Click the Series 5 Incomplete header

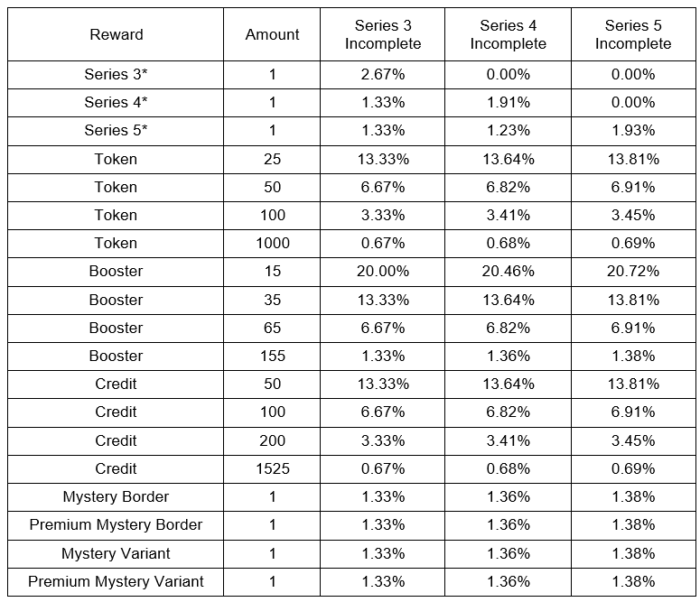632,35
